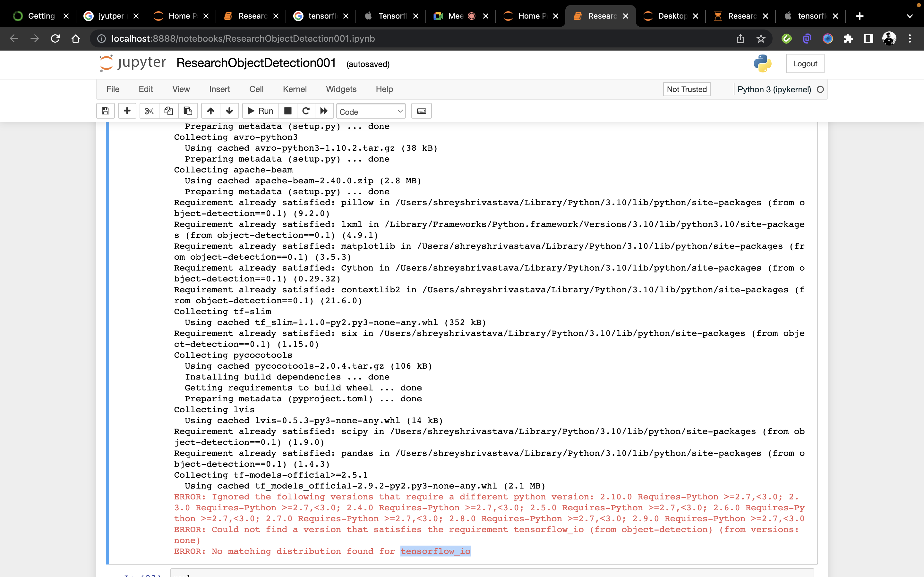This screenshot has height=577, width=924.
Task: Move selected cell up with arrow icon
Action: [x=210, y=111]
